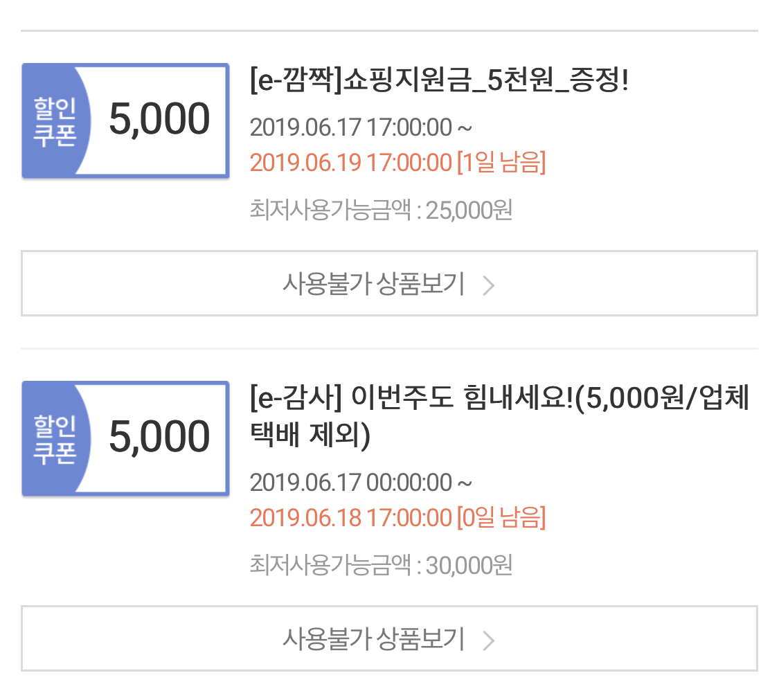Select the [e-깜짝]쇼핑지원금_5천원_증정! coupon title
Image resolution: width=779 pixels, height=700 pixels.
point(439,82)
